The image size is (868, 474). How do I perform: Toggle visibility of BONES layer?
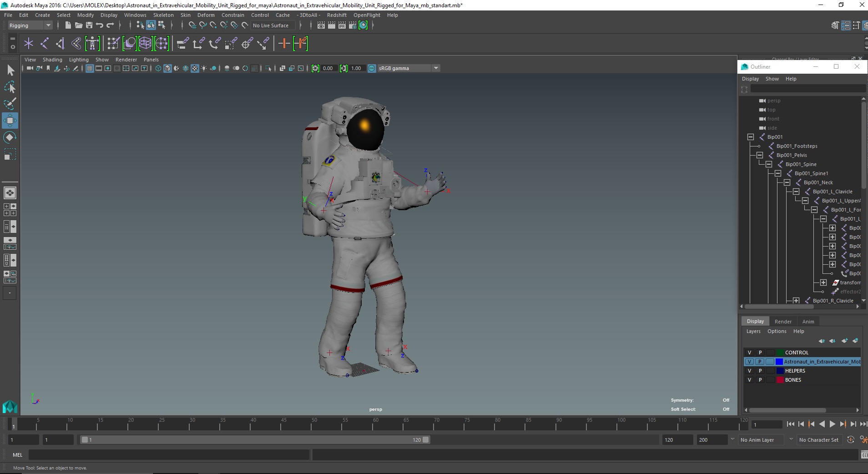pos(749,380)
